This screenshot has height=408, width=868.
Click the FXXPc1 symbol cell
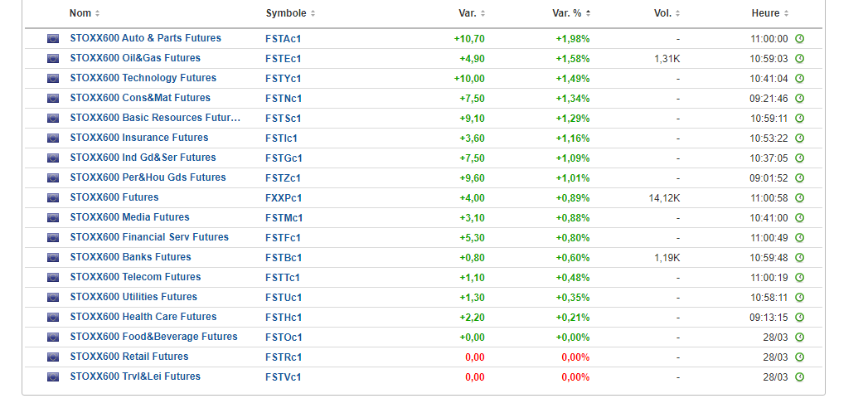point(284,197)
